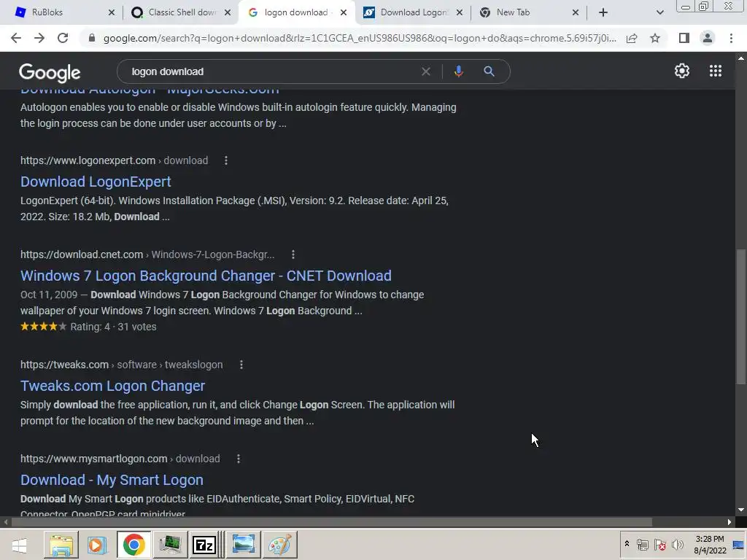Clear the search box with the X
747x560 pixels.
click(x=426, y=71)
